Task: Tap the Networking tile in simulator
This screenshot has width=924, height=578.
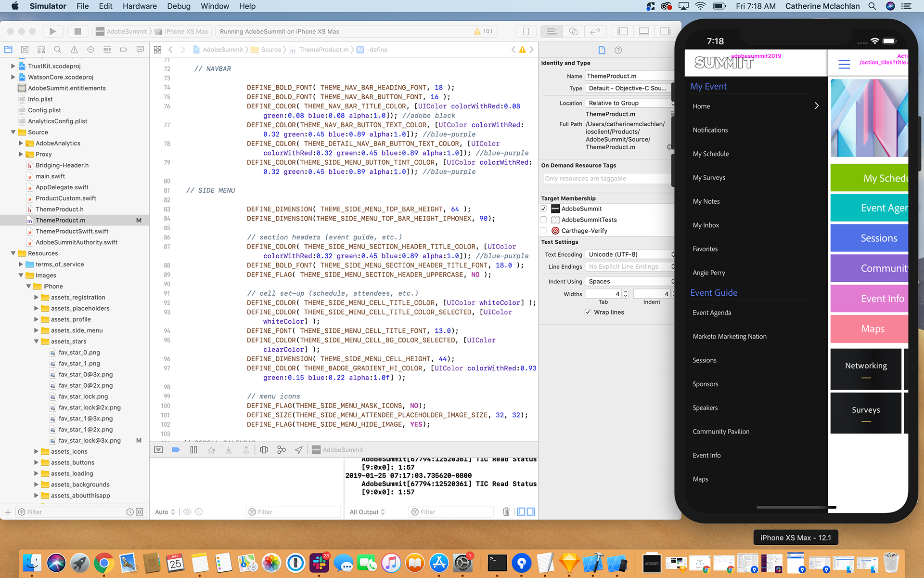Action: (x=866, y=369)
